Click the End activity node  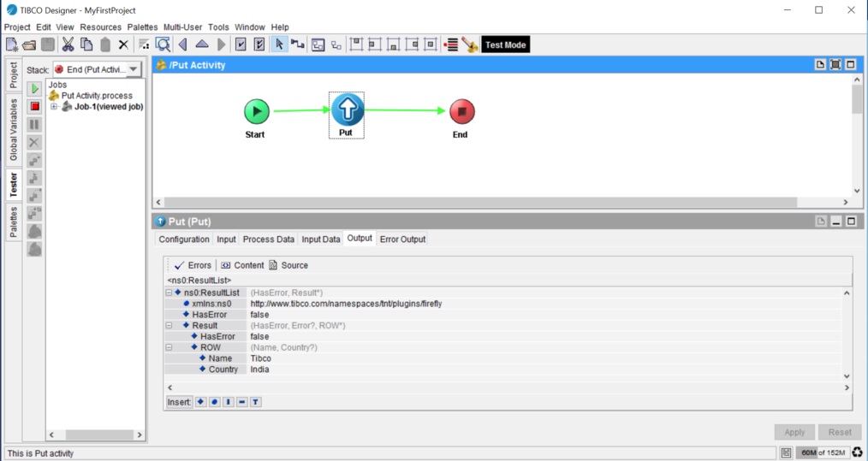(x=461, y=111)
